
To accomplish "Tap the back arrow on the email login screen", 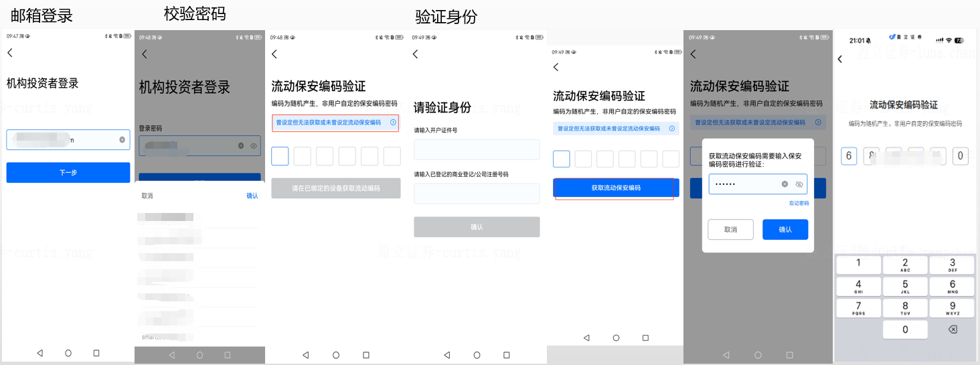I will (10, 53).
